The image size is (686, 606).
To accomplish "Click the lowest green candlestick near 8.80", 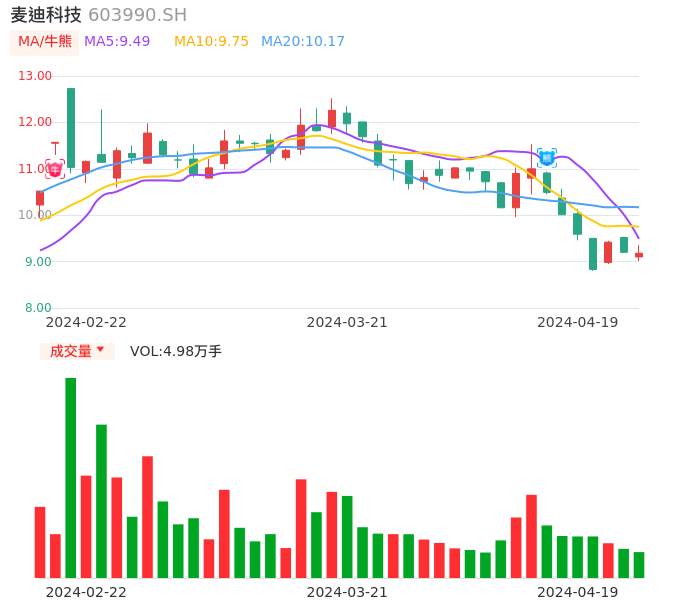I will [593, 254].
